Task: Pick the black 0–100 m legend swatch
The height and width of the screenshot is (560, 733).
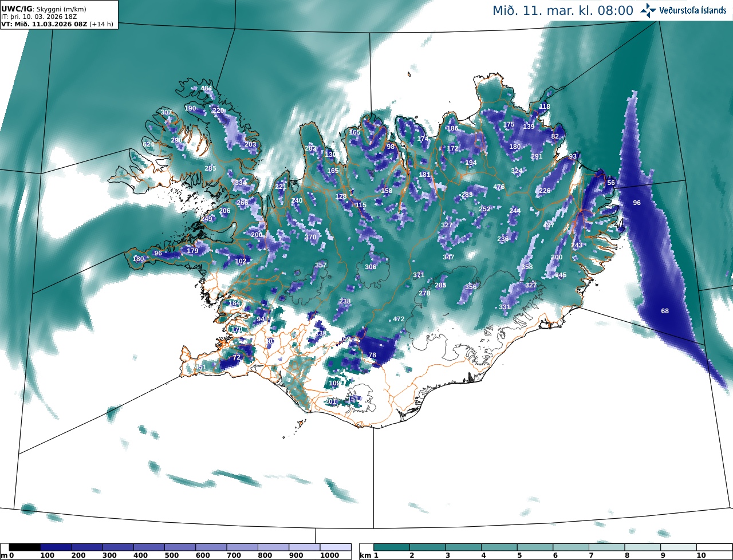Action: pyautogui.click(x=25, y=547)
